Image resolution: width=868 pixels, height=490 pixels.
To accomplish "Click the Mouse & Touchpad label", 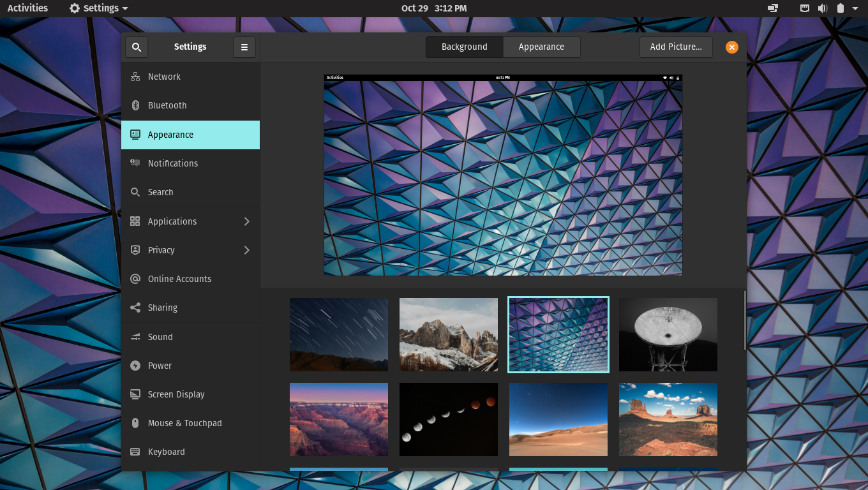I will 185,423.
